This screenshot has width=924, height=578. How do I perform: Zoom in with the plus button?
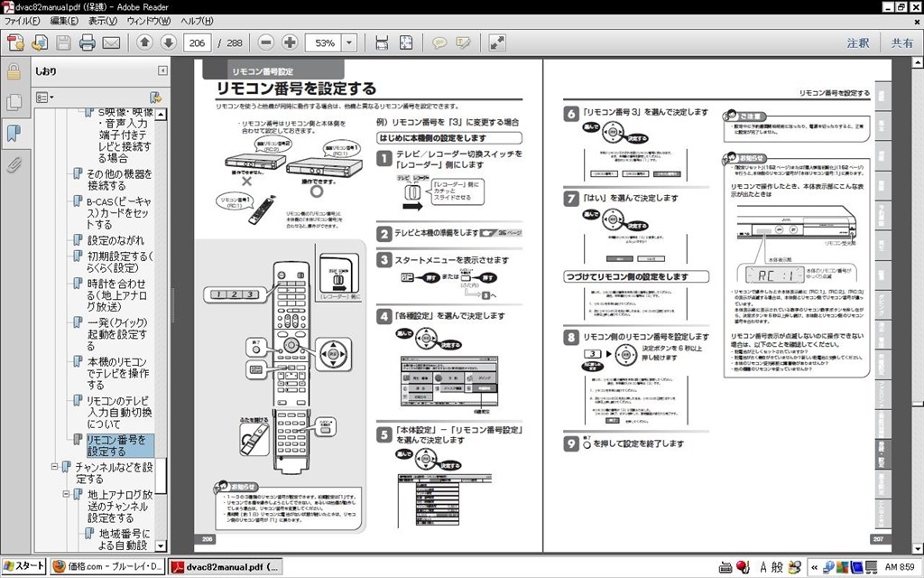pos(290,42)
